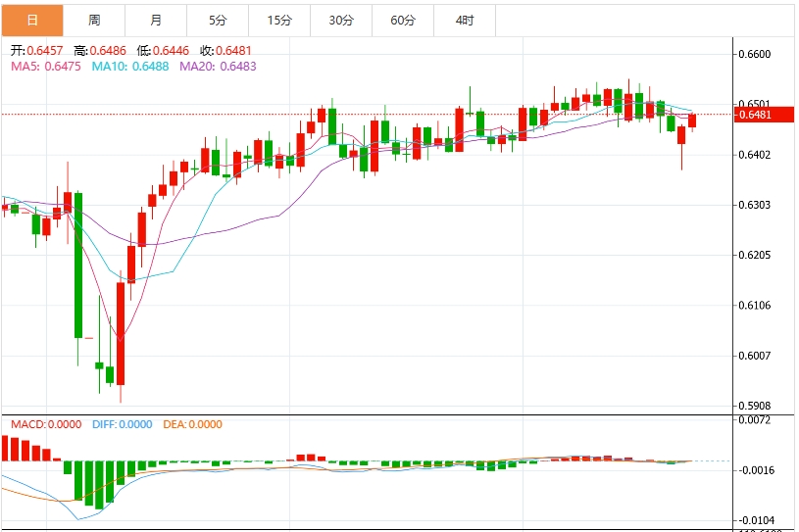799x532 pixels.
Task: Open the 15分 timeframe tab
Action: click(x=279, y=21)
